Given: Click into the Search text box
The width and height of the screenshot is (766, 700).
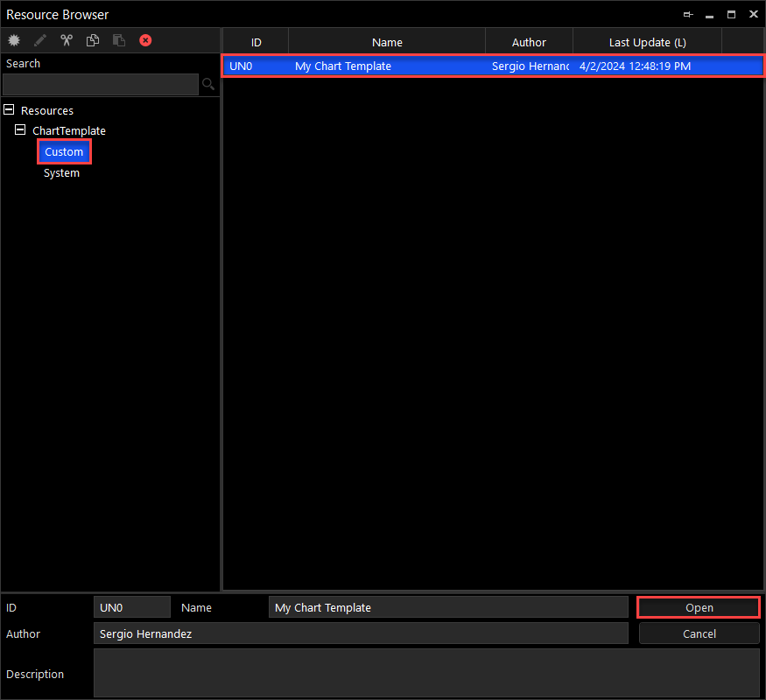Looking at the screenshot, I should click(100, 84).
